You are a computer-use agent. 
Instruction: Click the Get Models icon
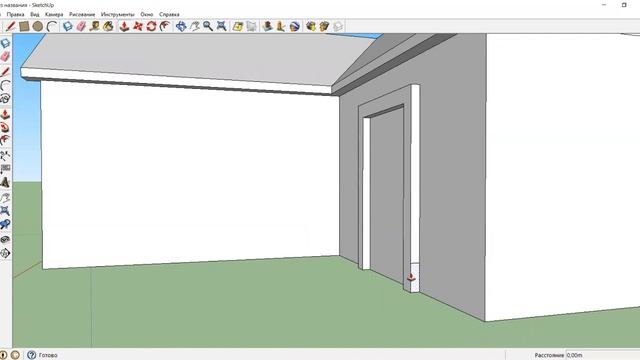(311, 27)
